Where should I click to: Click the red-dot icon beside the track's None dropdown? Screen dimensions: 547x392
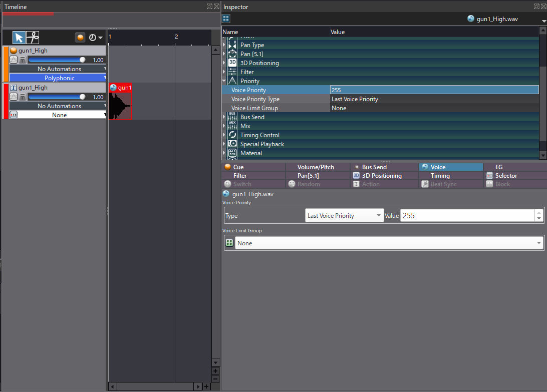click(14, 115)
